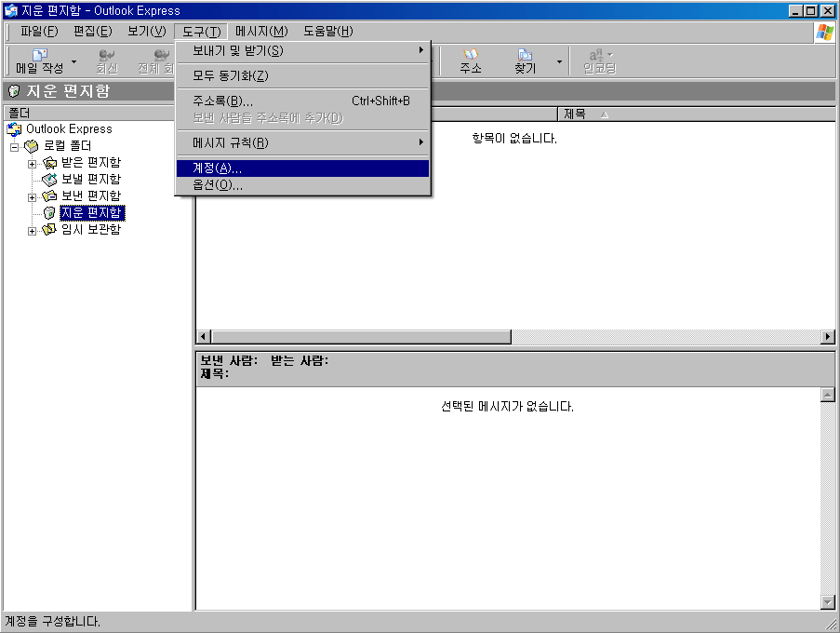Open the 주소 (address book) toolbar icon
840x633 pixels.
[471, 55]
